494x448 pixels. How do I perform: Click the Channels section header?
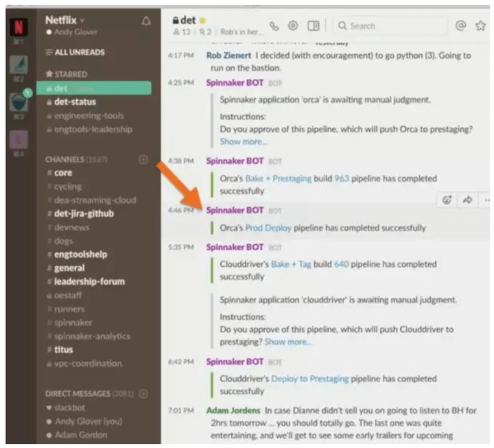[x=76, y=160]
